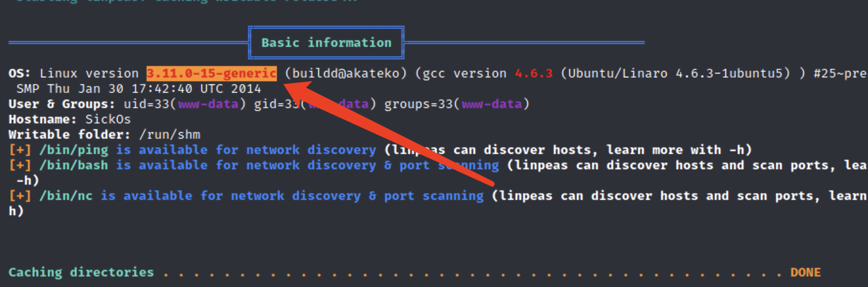Click the red gcc version 4.6.3 text
Image resolution: width=868 pixels, height=287 pixels.
[x=534, y=73]
